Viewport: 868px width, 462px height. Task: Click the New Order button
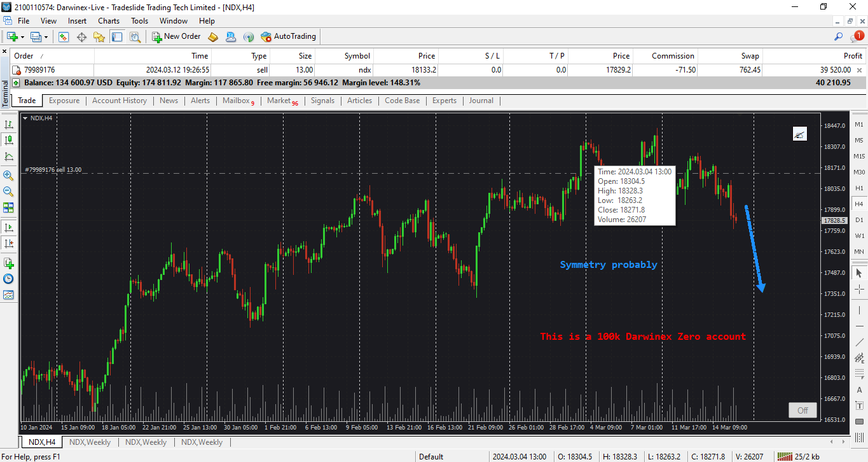tap(177, 37)
